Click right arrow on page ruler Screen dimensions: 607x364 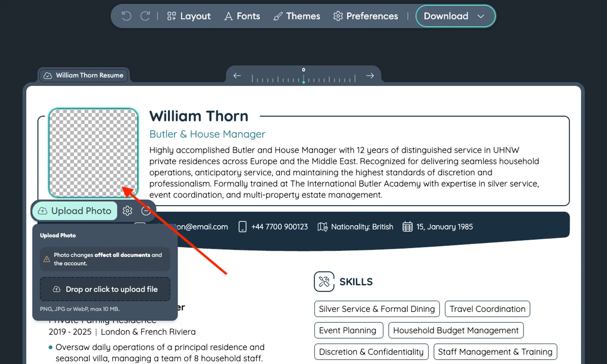[370, 76]
